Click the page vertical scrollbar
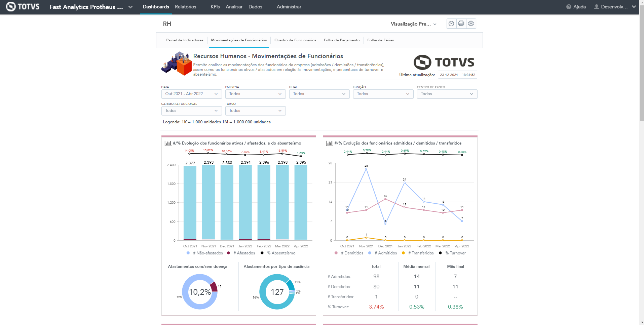Image resolution: width=644 pixels, height=325 pixels. [x=641, y=67]
